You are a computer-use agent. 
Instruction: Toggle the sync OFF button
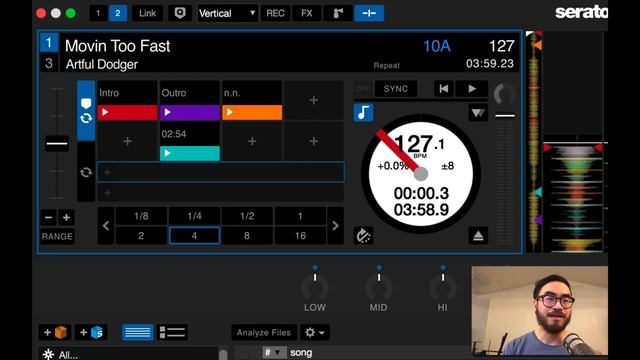(x=363, y=89)
